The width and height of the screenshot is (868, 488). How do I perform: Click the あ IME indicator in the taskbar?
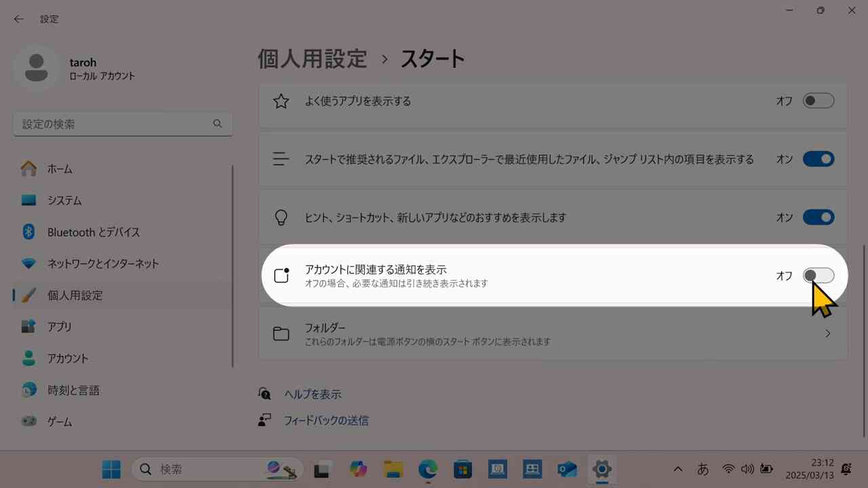point(703,468)
